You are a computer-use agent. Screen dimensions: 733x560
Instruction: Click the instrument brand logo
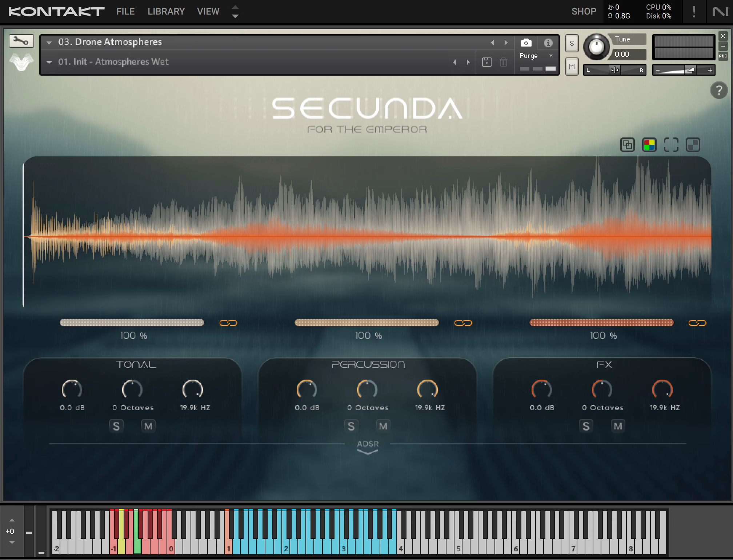point(21,62)
